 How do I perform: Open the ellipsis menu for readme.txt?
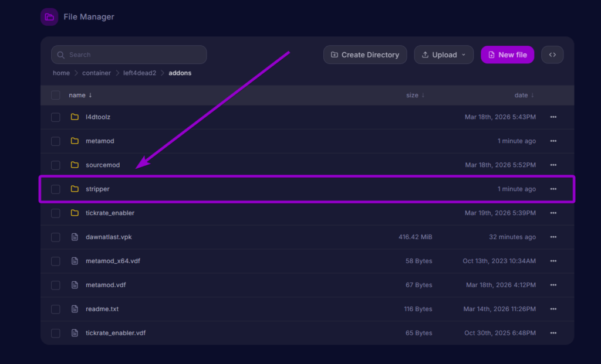pyautogui.click(x=552, y=309)
